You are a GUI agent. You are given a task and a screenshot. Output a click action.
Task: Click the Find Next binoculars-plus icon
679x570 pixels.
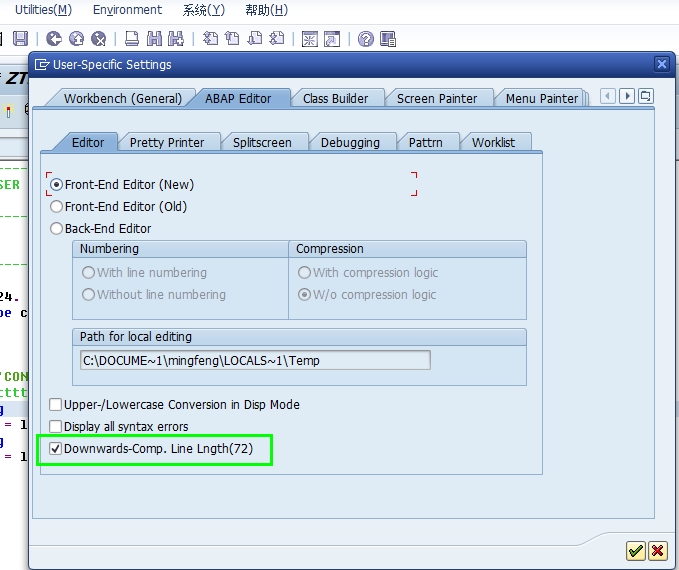[176, 39]
